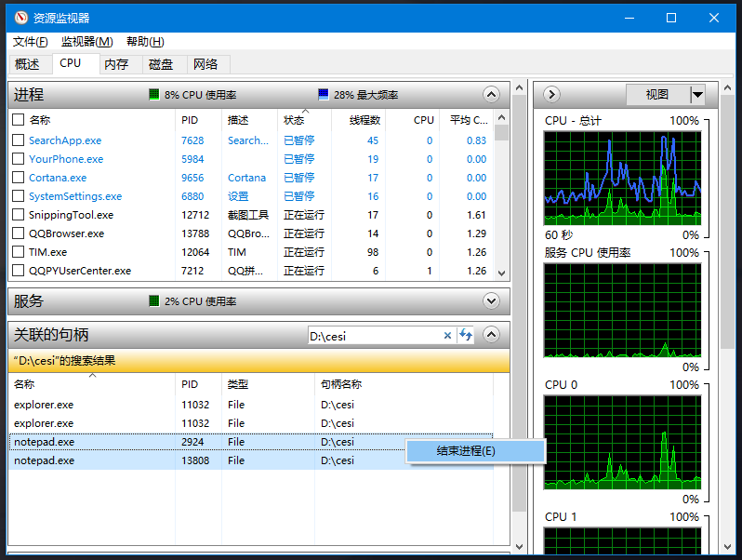Collapse the 关联的句柄 section chevron

(x=492, y=335)
